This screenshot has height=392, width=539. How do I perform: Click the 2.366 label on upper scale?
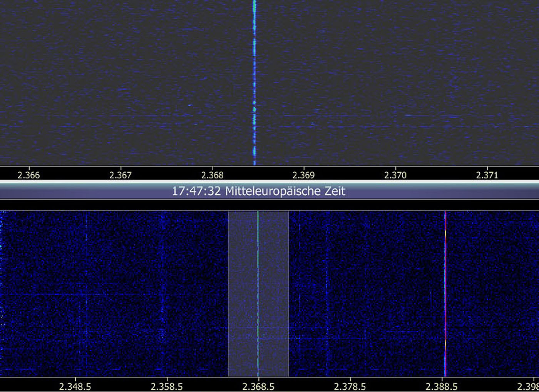(x=29, y=175)
